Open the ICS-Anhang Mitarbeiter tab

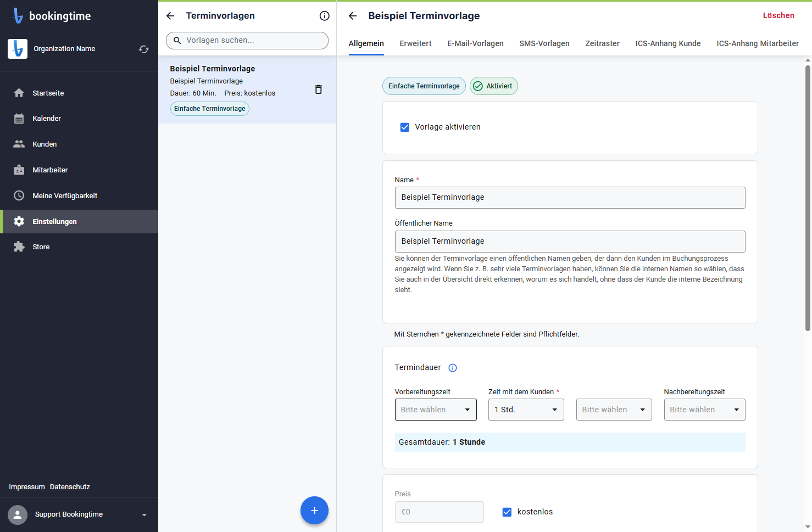(758, 43)
